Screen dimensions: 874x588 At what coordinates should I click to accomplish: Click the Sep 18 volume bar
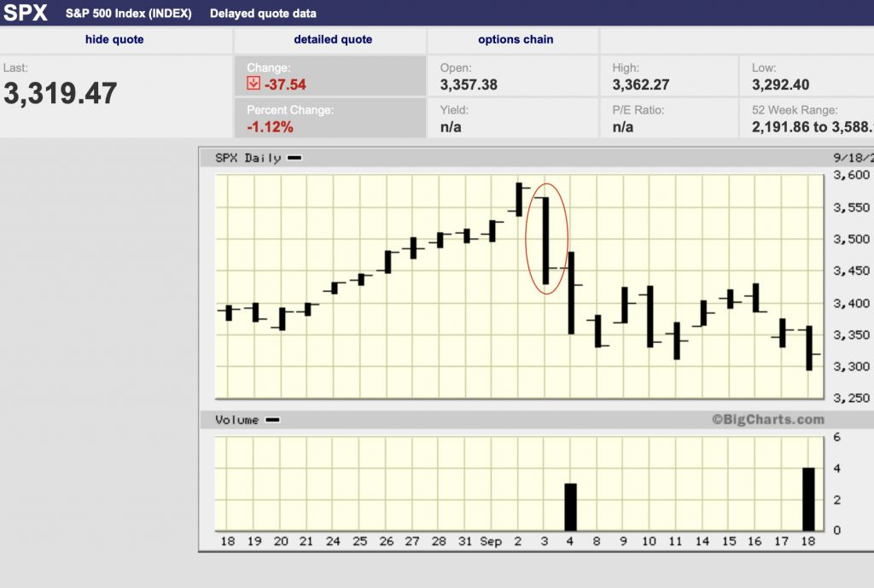pyautogui.click(x=808, y=499)
